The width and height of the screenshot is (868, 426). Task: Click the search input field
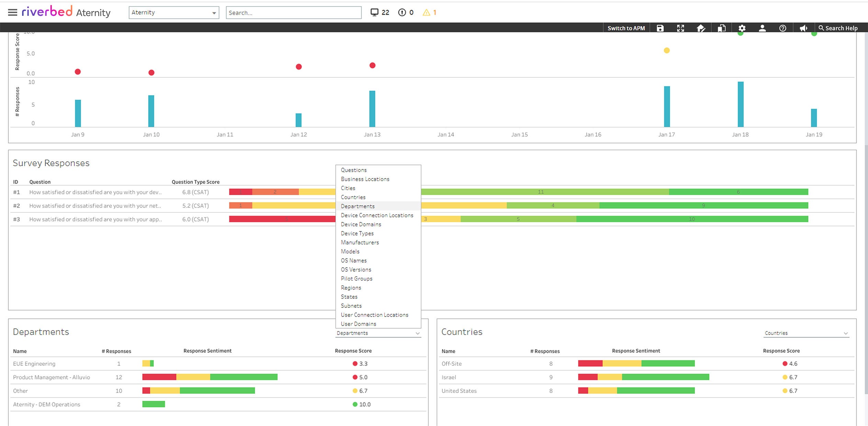click(293, 12)
